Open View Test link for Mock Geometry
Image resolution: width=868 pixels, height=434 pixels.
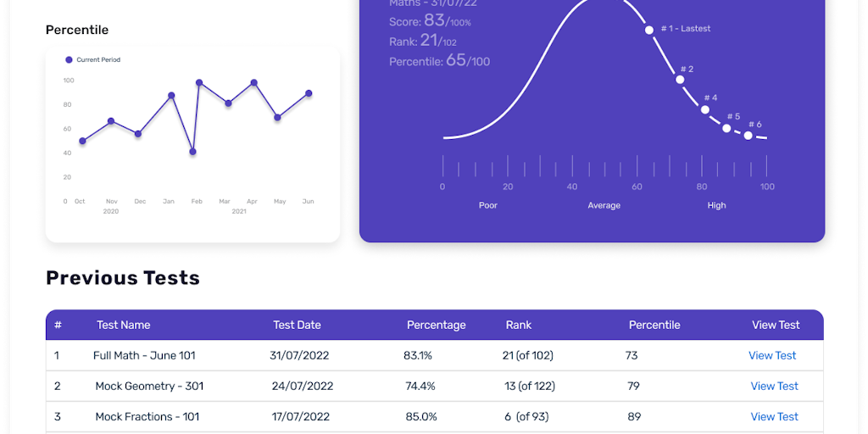[x=774, y=386]
